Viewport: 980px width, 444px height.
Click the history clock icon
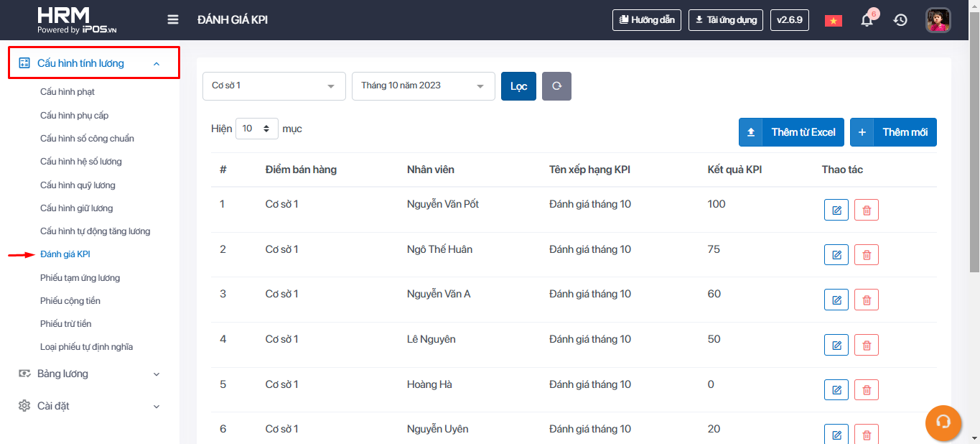pos(900,20)
